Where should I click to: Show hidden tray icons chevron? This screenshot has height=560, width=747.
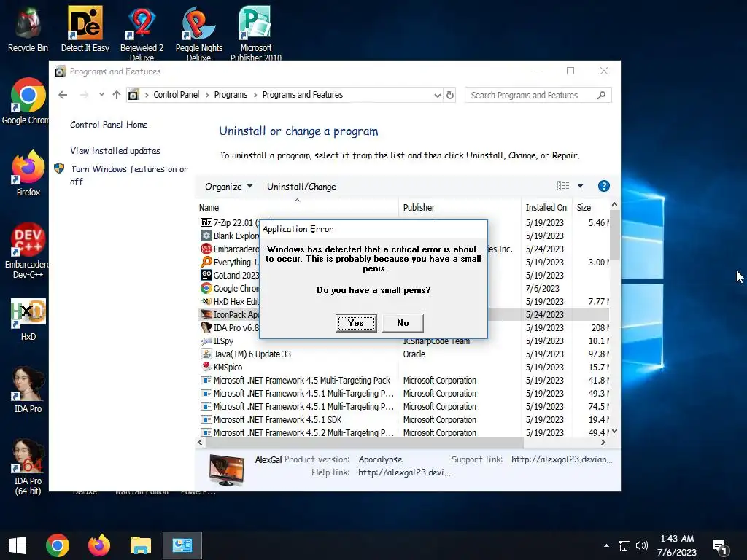(x=606, y=545)
